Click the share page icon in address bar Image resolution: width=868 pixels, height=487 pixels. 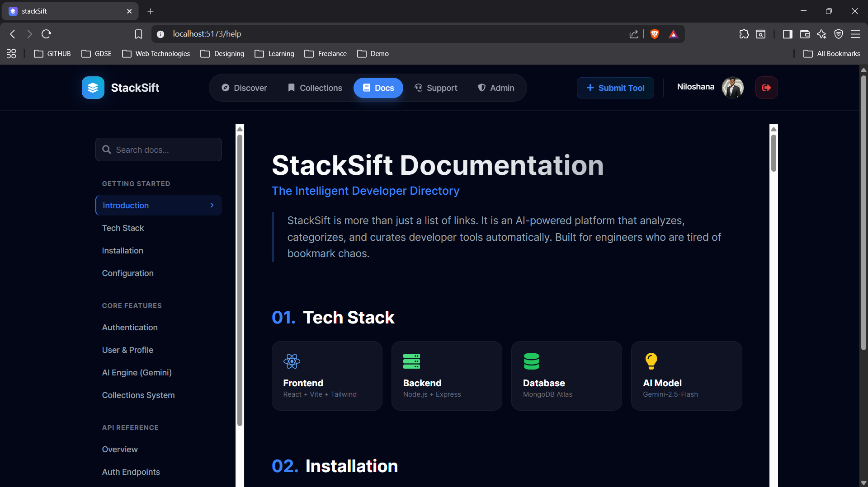click(x=634, y=34)
